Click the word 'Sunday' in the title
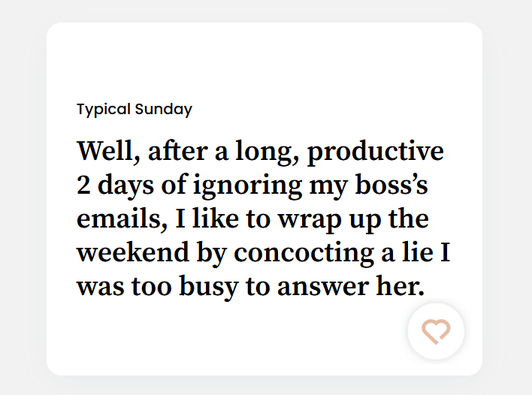The width and height of the screenshot is (532, 395). (164, 110)
